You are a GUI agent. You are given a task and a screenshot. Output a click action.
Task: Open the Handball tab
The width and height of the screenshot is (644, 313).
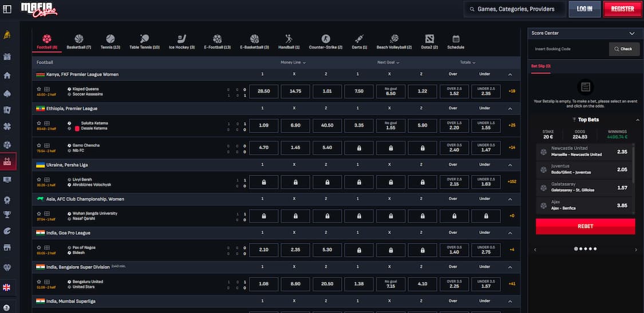click(289, 42)
